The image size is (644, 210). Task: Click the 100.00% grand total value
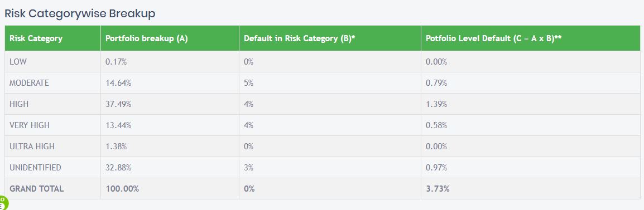pos(122,189)
